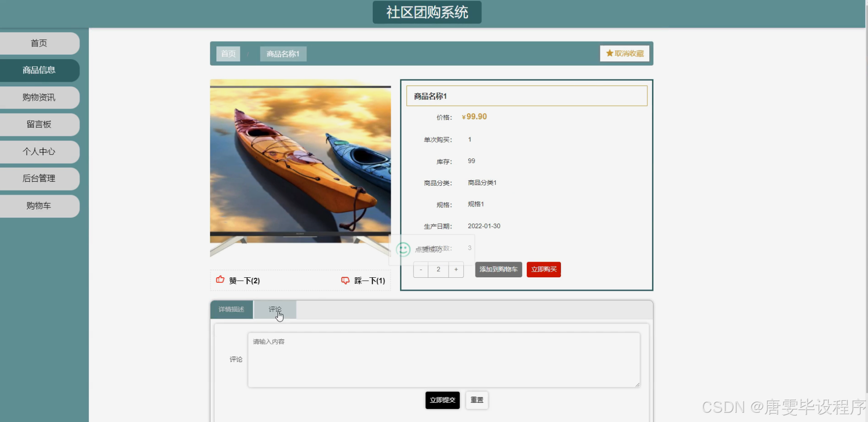Click production date 2022-01-30
The width and height of the screenshot is (868, 422).
point(484,226)
